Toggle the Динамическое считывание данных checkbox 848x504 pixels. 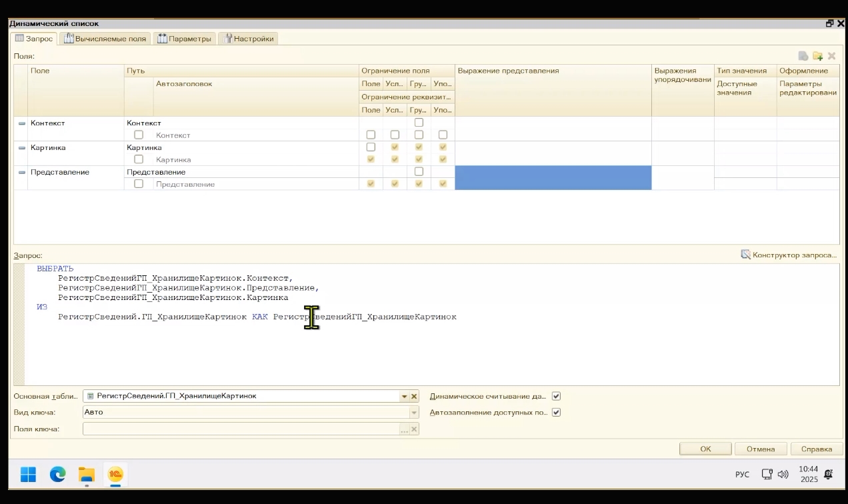(556, 396)
